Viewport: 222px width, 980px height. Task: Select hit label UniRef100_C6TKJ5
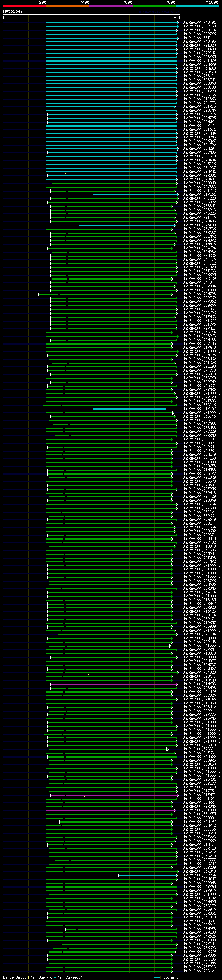(x=199, y=106)
